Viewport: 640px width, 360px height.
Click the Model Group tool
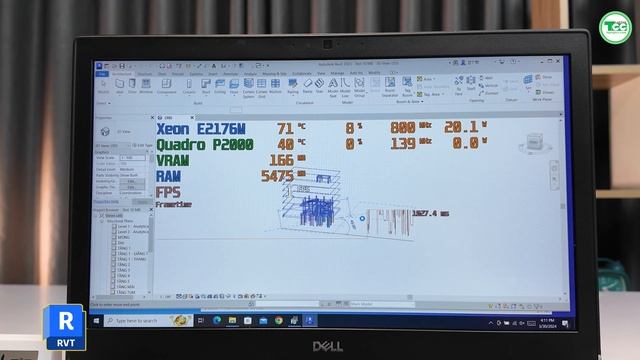point(359,88)
